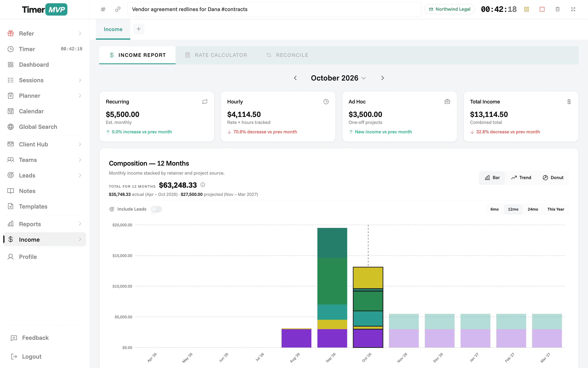The height and width of the screenshot is (368, 588).
Task: Select the 24mo range option
Action: click(x=533, y=209)
